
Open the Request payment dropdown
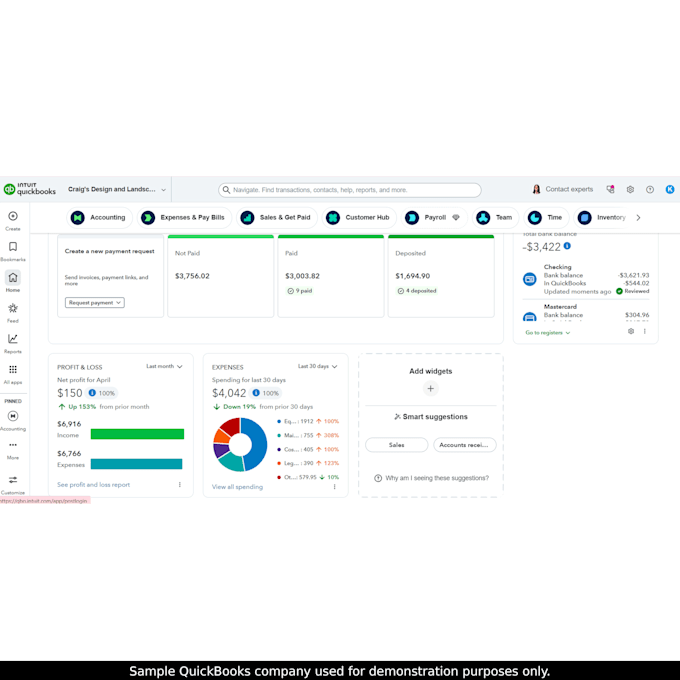[95, 303]
